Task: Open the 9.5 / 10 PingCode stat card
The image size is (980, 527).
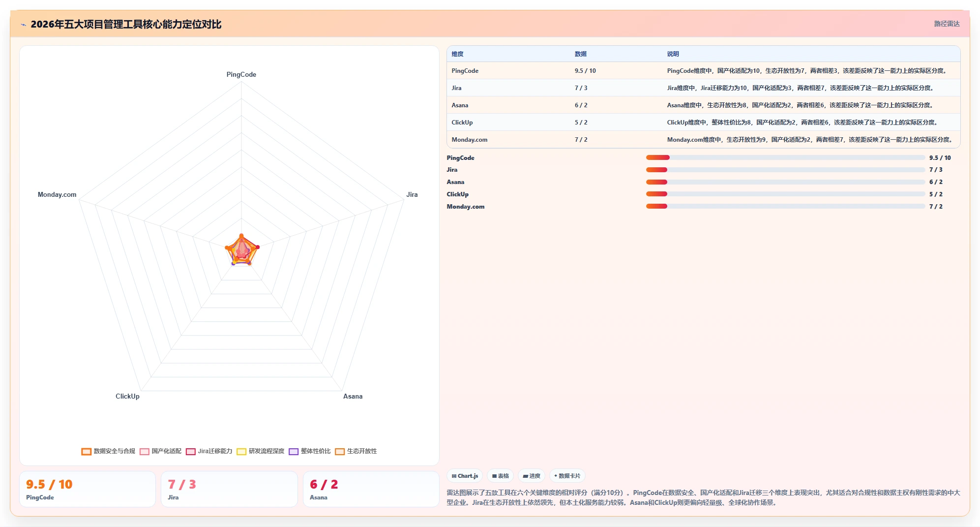Action: pyautogui.click(x=88, y=489)
